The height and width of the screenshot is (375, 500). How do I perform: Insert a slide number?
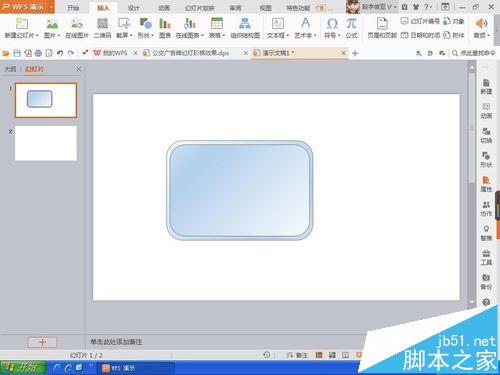[420, 21]
